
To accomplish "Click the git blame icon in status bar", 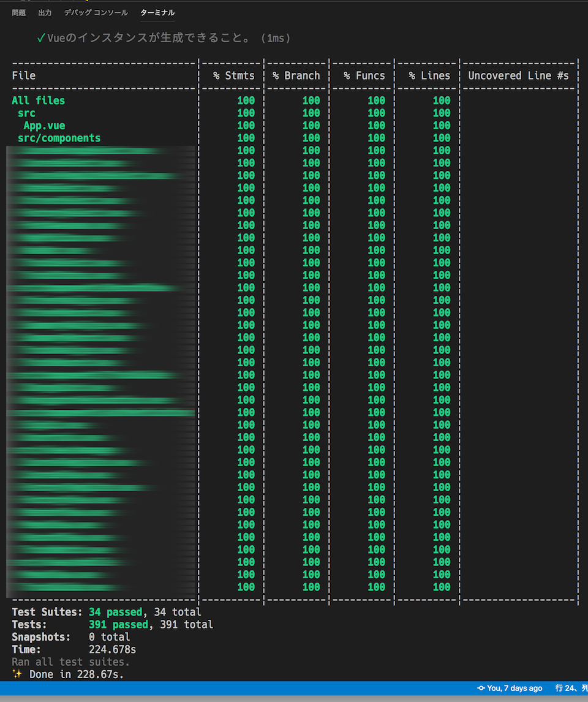I will (x=481, y=688).
